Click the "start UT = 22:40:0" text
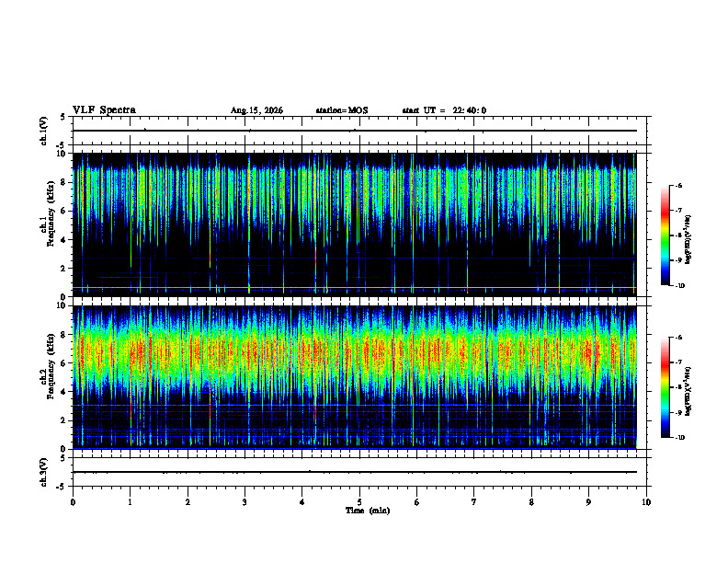Viewport: 728px width, 563px height. (x=444, y=110)
